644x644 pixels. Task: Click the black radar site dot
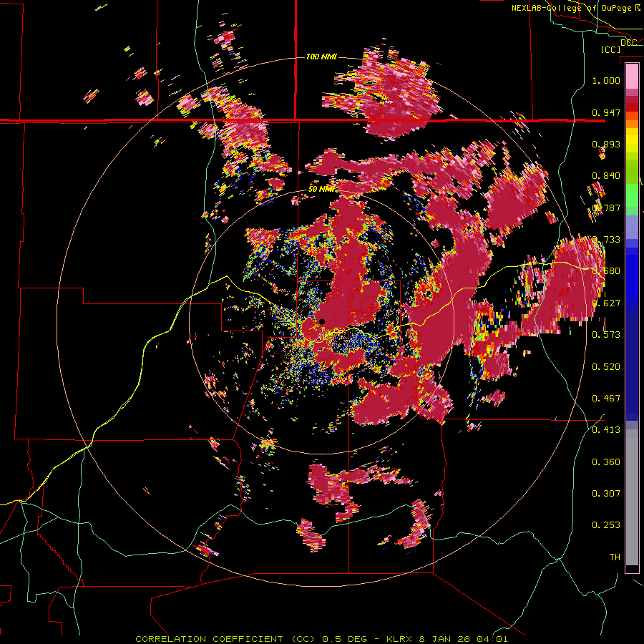tap(322, 321)
